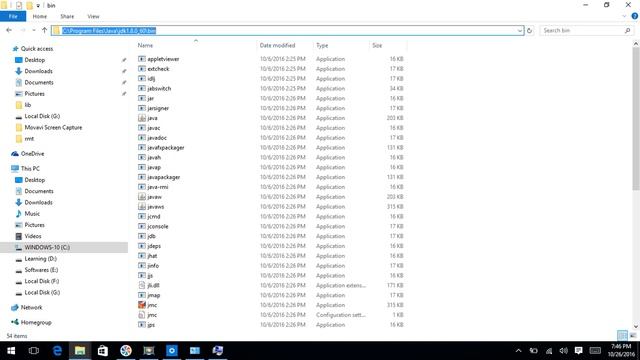Click the search magnifier icon
Screen dimensions: 640x360
(627, 31)
